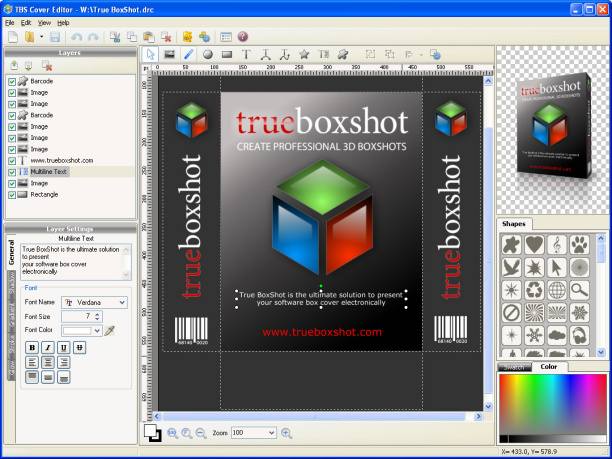Align text to the right

pyautogui.click(x=64, y=362)
